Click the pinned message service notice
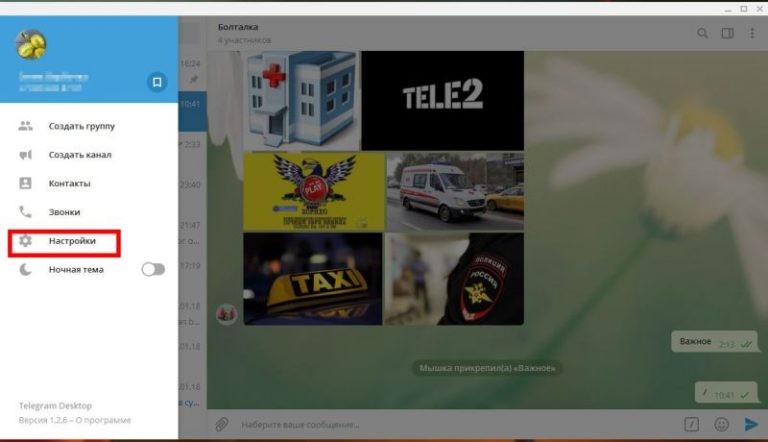The height and width of the screenshot is (442, 768). click(x=487, y=368)
